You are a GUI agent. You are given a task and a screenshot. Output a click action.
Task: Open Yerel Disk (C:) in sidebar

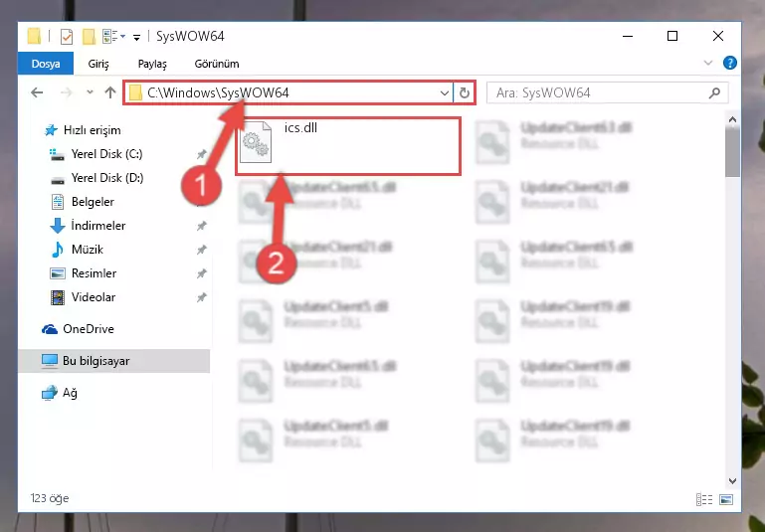[x=106, y=154]
